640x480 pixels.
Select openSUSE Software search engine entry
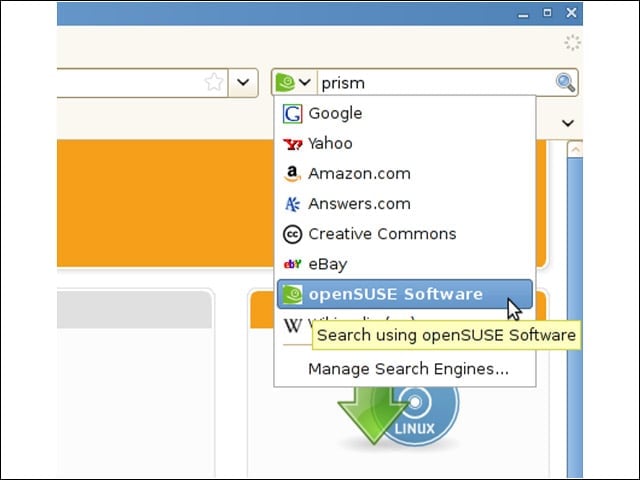tap(404, 294)
